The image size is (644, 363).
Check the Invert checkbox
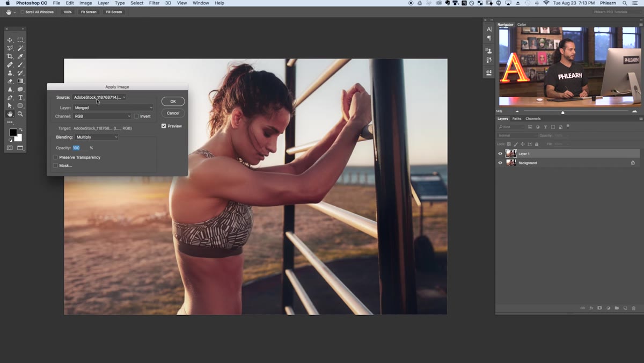tap(136, 116)
